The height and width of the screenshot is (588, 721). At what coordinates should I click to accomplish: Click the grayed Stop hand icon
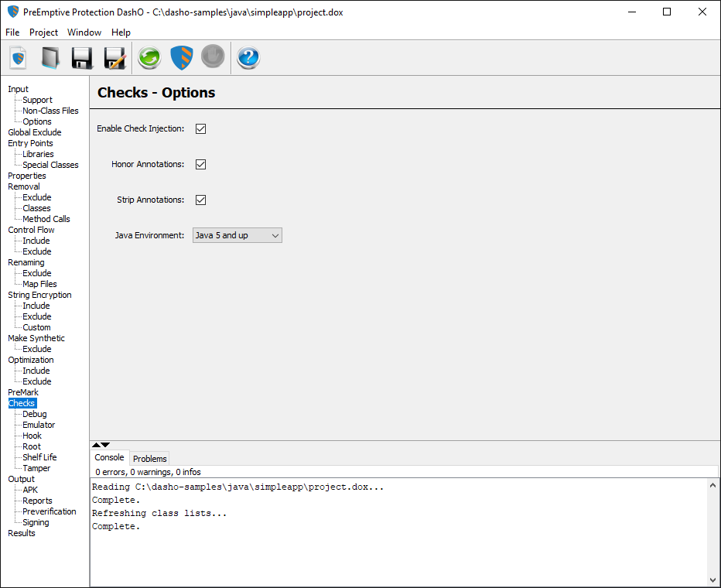click(x=213, y=56)
